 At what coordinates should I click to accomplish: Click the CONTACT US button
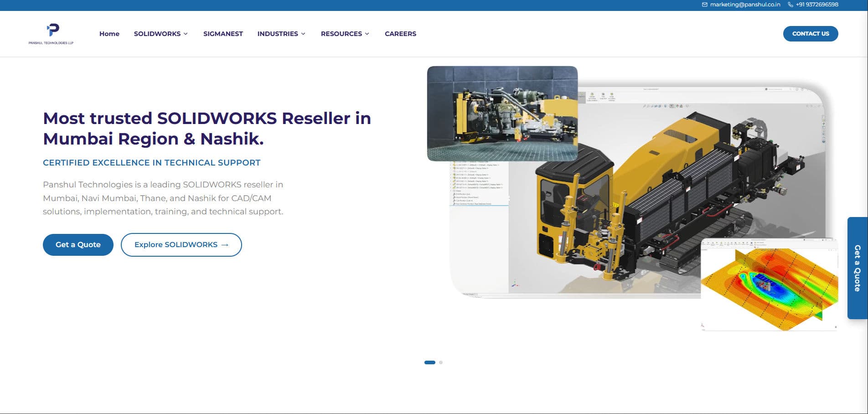pos(811,34)
